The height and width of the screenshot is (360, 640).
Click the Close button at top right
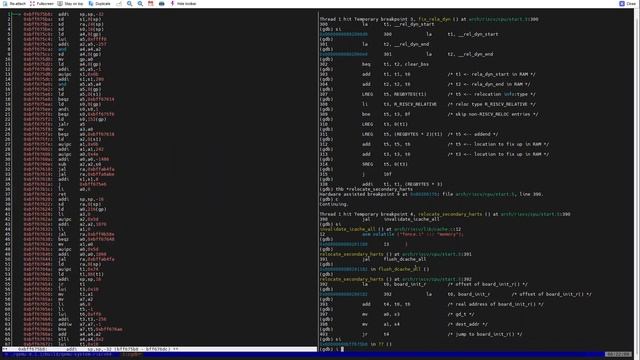(626, 3)
